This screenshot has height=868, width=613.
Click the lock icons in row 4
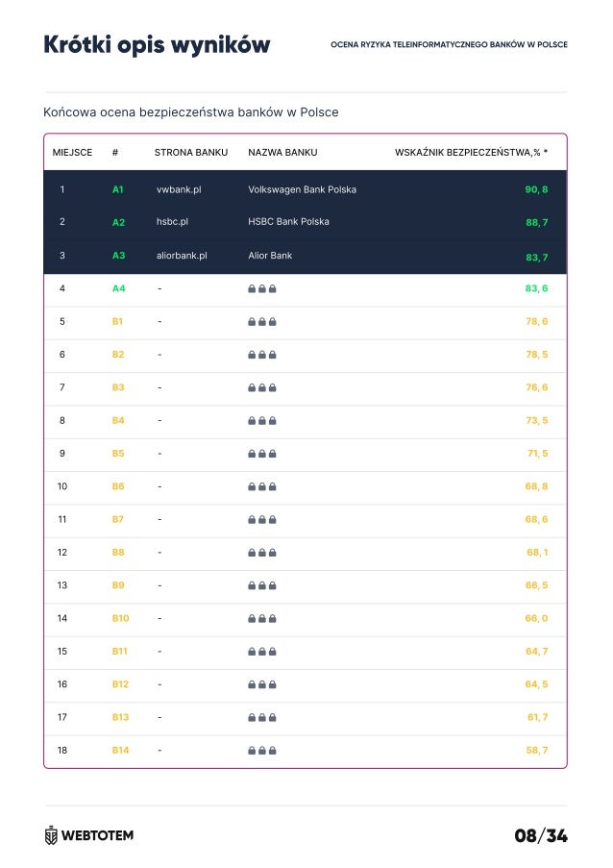[262, 288]
